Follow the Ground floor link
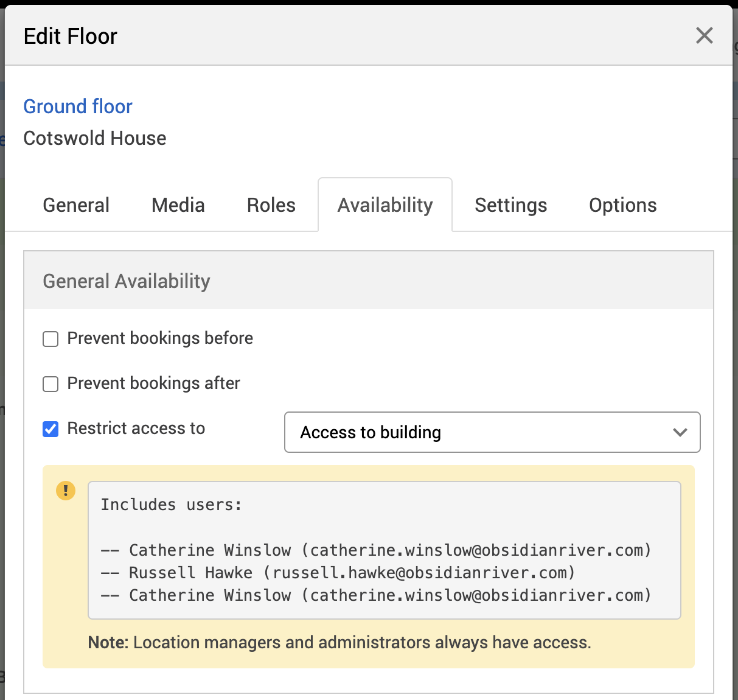Screen dimensions: 738x700 (78, 107)
